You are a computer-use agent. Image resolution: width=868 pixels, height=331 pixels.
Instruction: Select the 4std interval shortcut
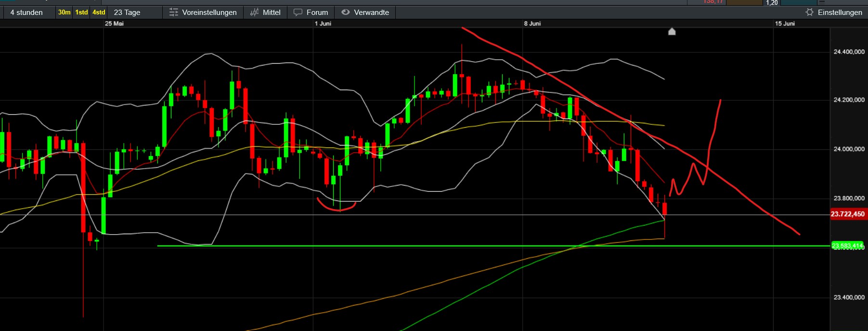[99, 13]
